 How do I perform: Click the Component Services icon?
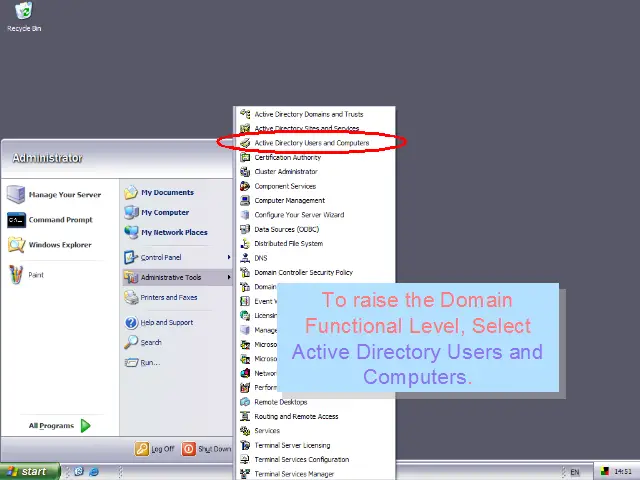245,186
